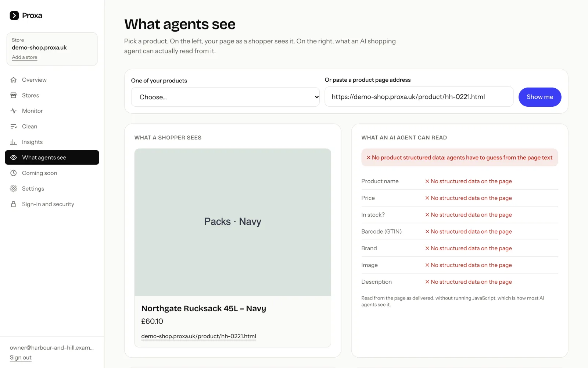Click the Stores shop icon
The image size is (588, 368).
(14, 95)
